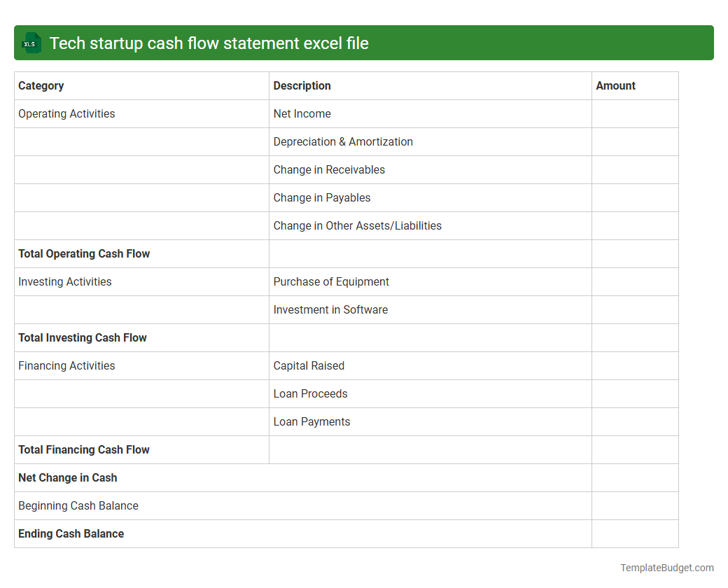The width and height of the screenshot is (728, 588).
Task: Open the TemplateBudget.com link
Action: (x=667, y=568)
